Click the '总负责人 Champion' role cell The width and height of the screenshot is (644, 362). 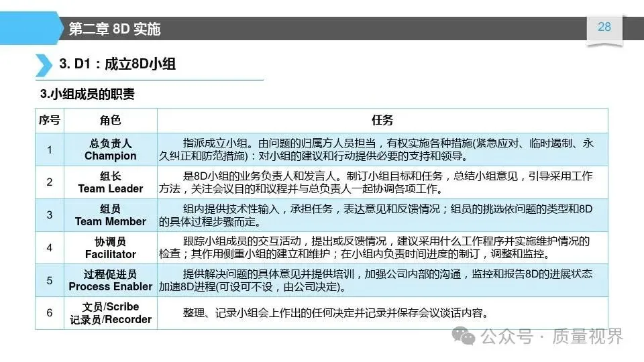pyautogui.click(x=111, y=149)
